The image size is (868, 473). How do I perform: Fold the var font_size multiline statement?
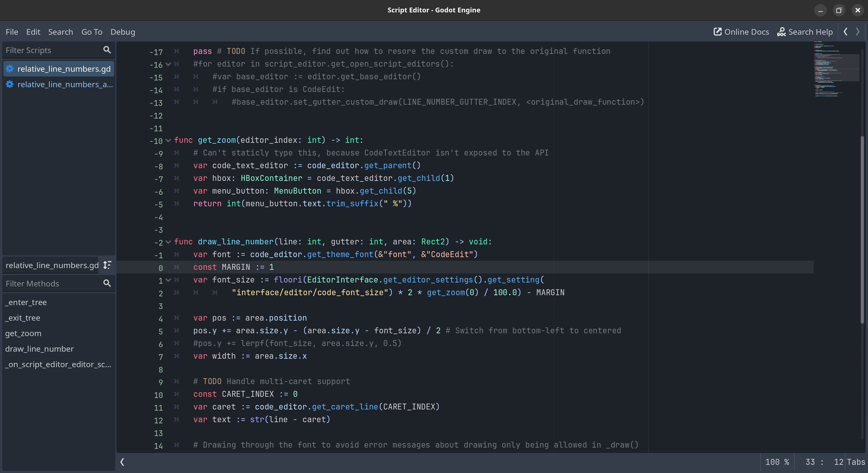tap(168, 280)
